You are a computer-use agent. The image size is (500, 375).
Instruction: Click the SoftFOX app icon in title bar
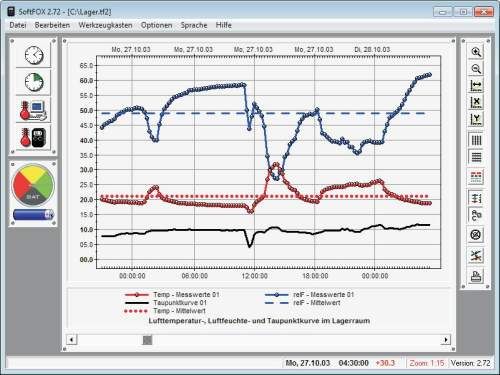click(x=11, y=12)
